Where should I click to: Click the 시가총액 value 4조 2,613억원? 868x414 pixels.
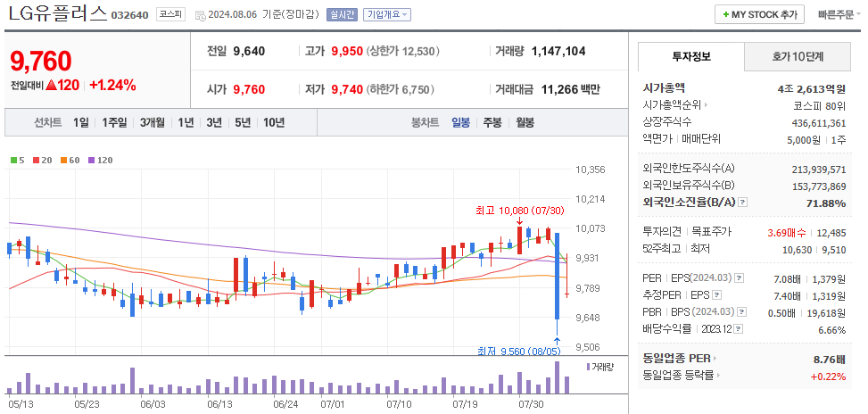pyautogui.click(x=812, y=88)
